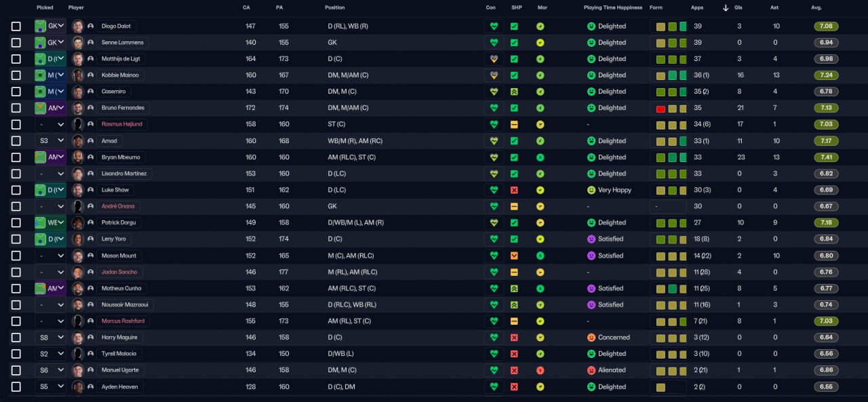The height and width of the screenshot is (402, 868).
Task: Open Marcus Rashford's player name link
Action: click(x=123, y=321)
